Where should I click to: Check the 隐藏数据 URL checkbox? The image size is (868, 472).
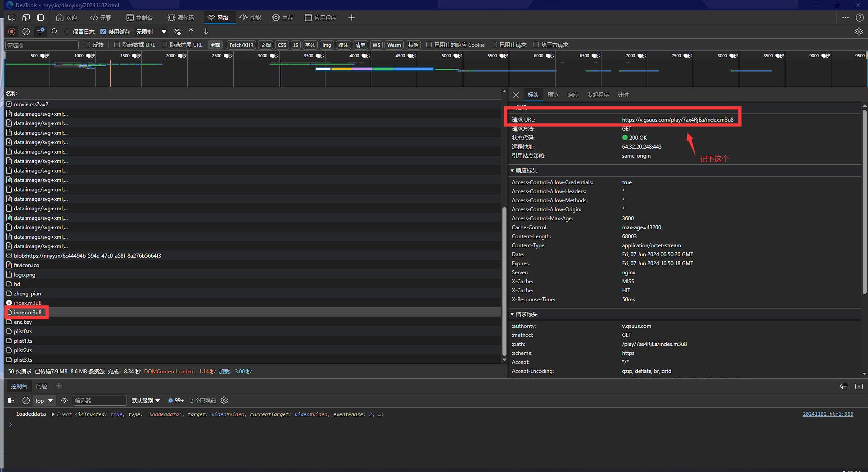117,45
